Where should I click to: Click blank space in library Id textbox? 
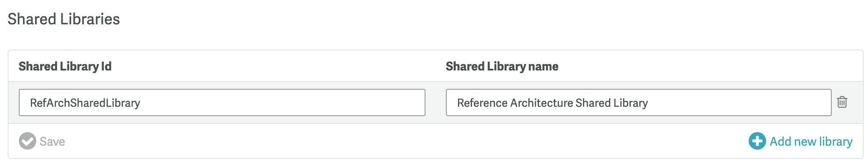282,102
